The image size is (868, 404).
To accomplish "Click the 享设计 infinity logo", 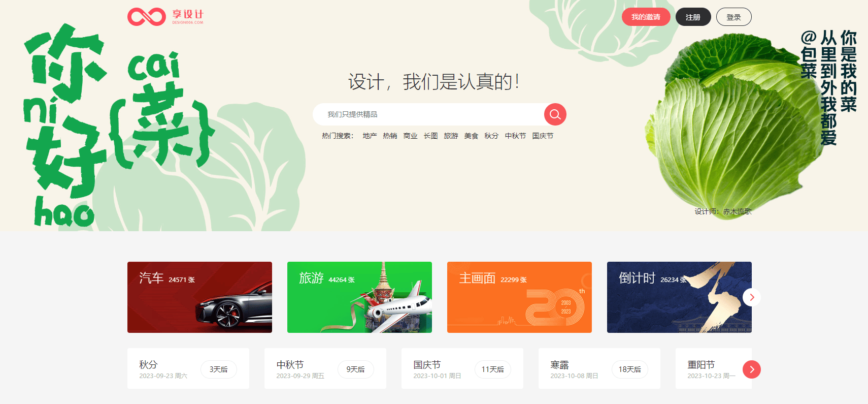I will pos(165,17).
